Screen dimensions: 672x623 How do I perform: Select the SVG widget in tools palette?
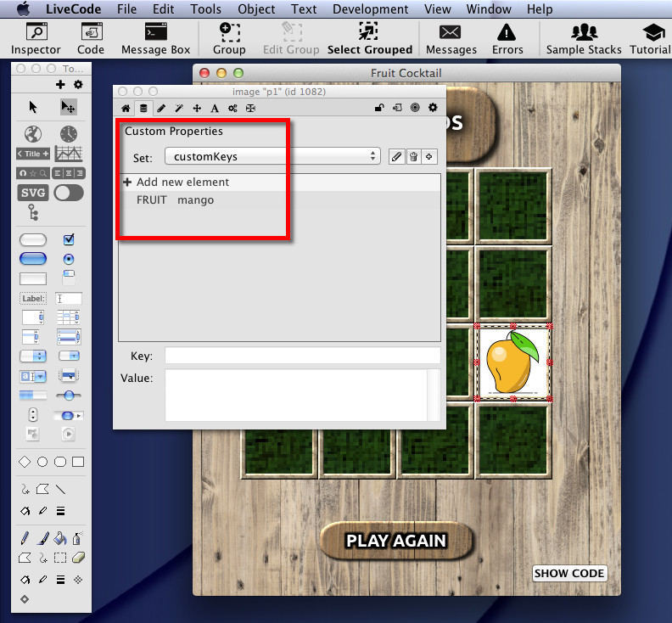[x=33, y=193]
